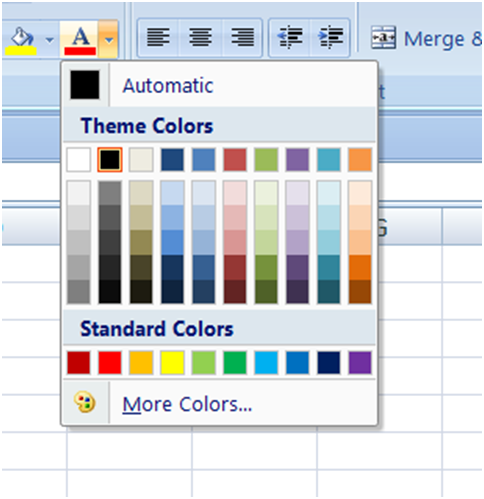Pick white theme color swatch

click(x=78, y=160)
